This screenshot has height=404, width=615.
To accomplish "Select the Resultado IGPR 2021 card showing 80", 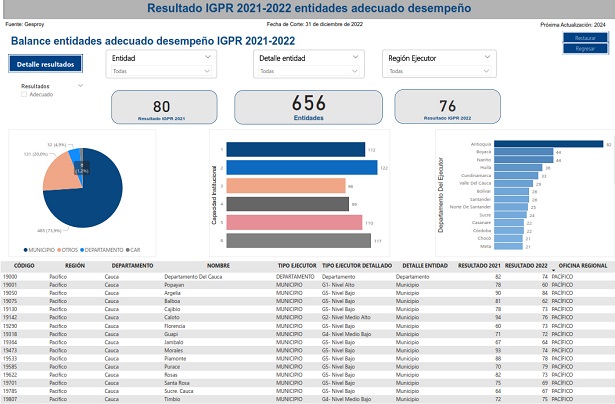I will [x=164, y=107].
